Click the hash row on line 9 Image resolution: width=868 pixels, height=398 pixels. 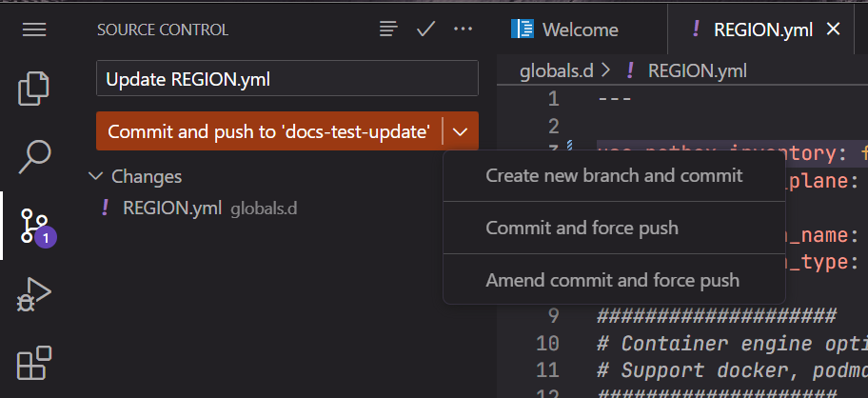[717, 317]
